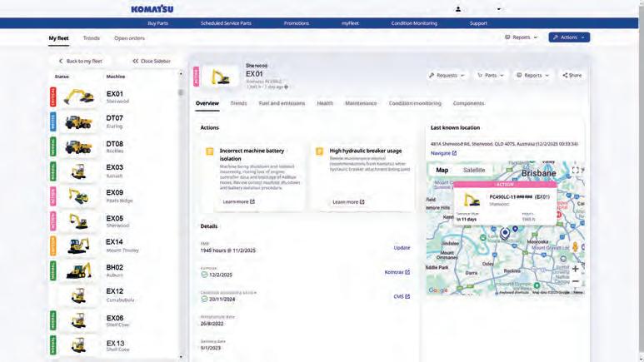
Task: Select EX13 machine row
Action: click(113, 345)
